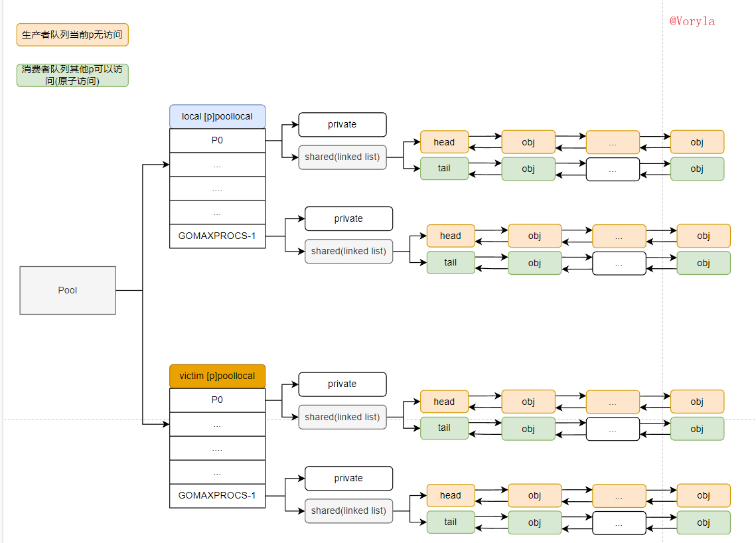Image resolution: width=756 pixels, height=543 pixels.
Task: Select the Pool root box
Action: coord(67,290)
